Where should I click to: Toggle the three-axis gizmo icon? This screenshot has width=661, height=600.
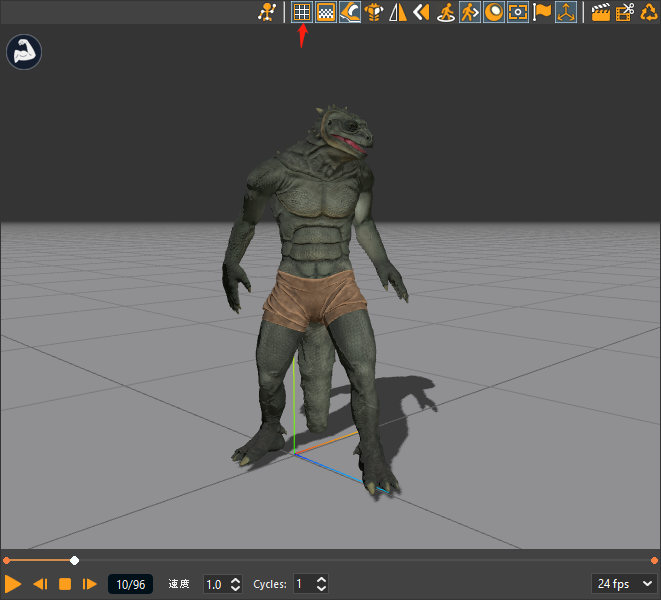tap(566, 12)
